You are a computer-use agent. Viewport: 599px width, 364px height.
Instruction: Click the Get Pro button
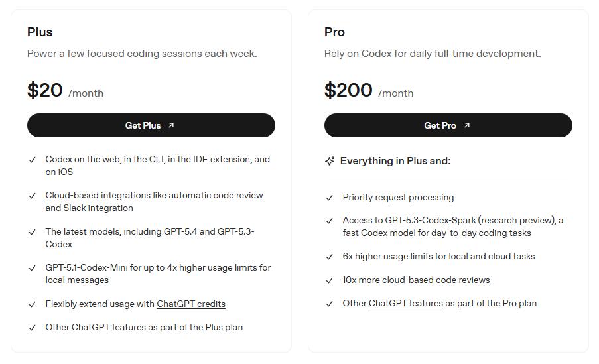pos(448,125)
